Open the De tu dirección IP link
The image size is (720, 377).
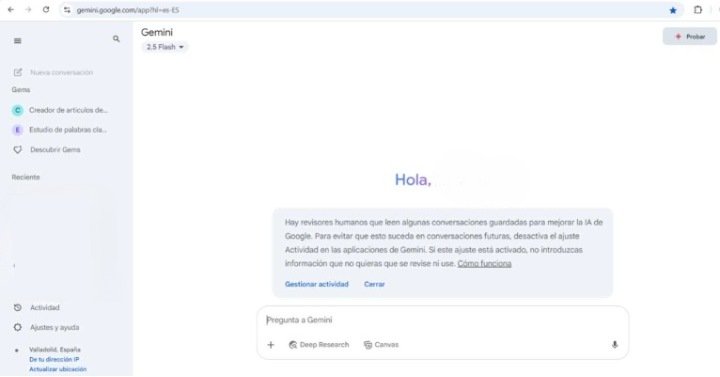coord(54,360)
